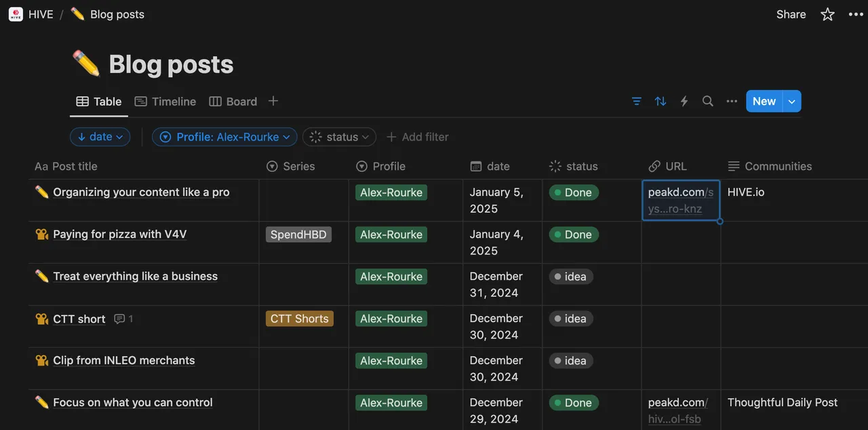
Task: Open the peakd.com URL ending ro-knz
Action: [681, 201]
